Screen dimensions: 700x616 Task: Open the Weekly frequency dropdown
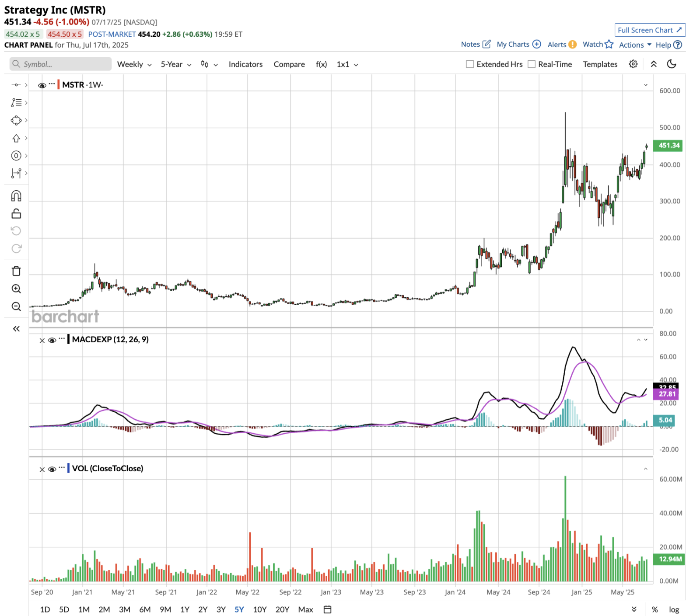click(134, 64)
